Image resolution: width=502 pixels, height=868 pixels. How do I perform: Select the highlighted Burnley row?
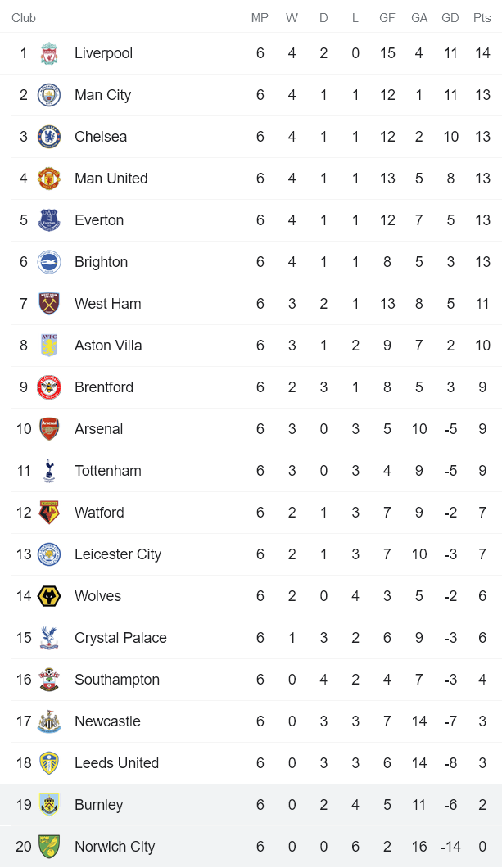pyautogui.click(x=251, y=805)
